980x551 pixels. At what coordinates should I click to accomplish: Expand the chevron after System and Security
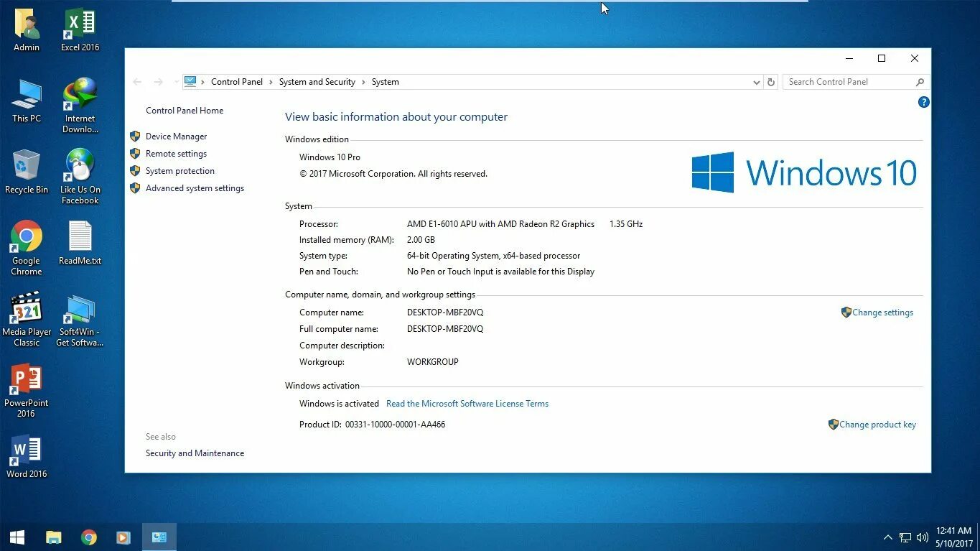[363, 82]
